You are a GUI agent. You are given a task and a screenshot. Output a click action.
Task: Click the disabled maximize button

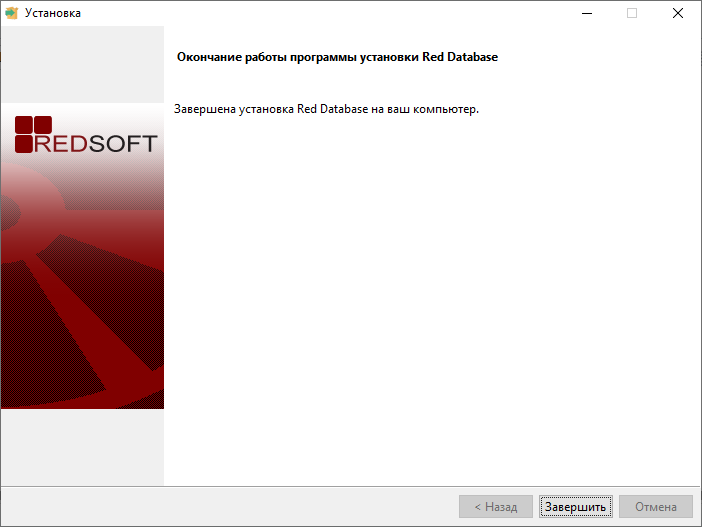coord(632,13)
